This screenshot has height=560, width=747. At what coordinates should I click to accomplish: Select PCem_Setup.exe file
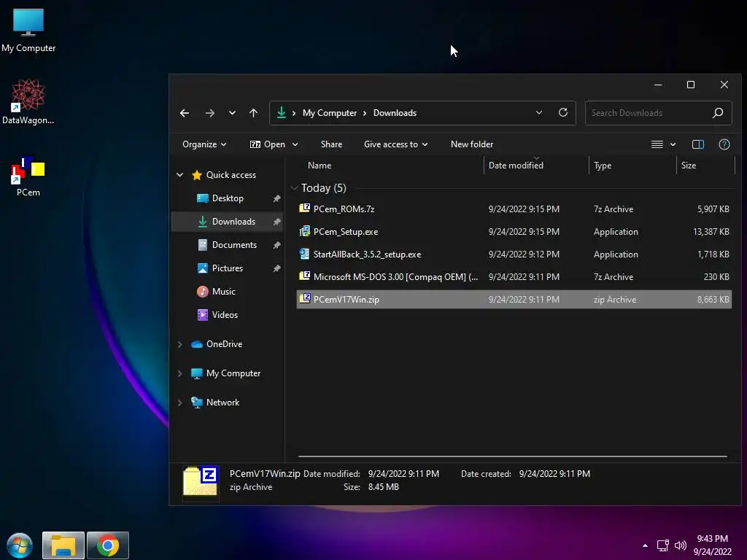pos(514,232)
